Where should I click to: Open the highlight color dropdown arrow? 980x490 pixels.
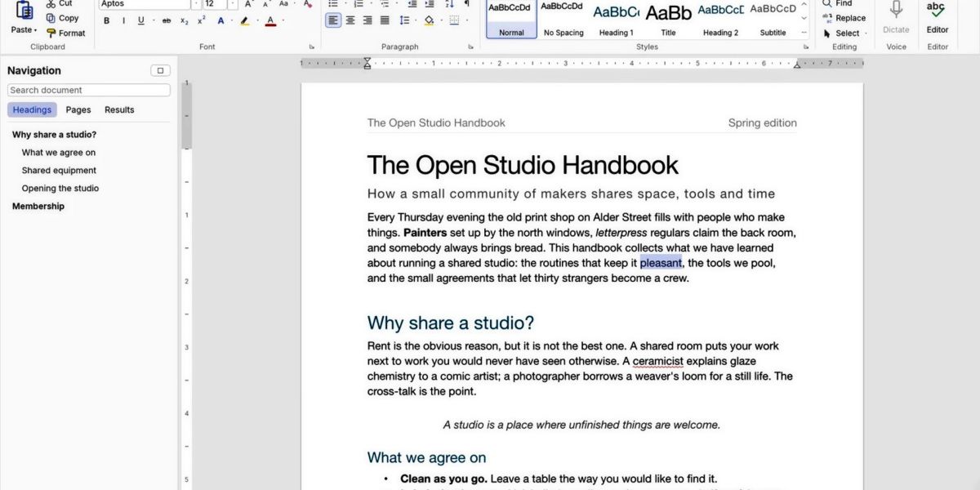click(x=256, y=20)
